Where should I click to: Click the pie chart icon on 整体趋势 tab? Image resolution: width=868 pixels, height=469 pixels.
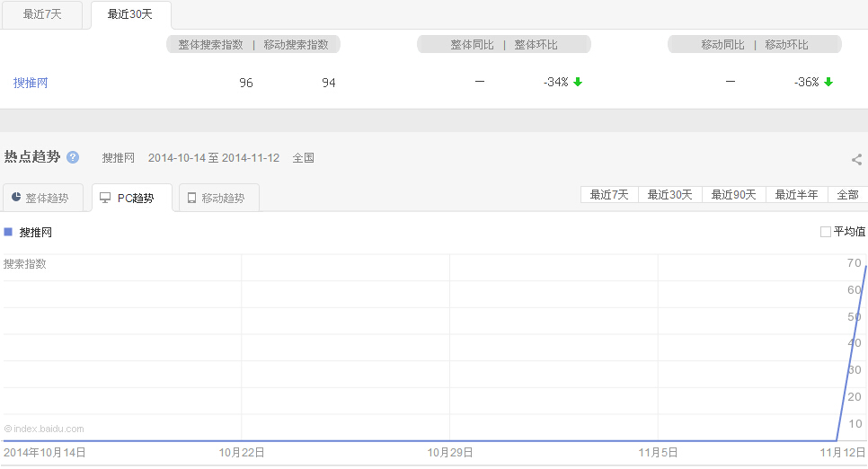[x=16, y=198]
